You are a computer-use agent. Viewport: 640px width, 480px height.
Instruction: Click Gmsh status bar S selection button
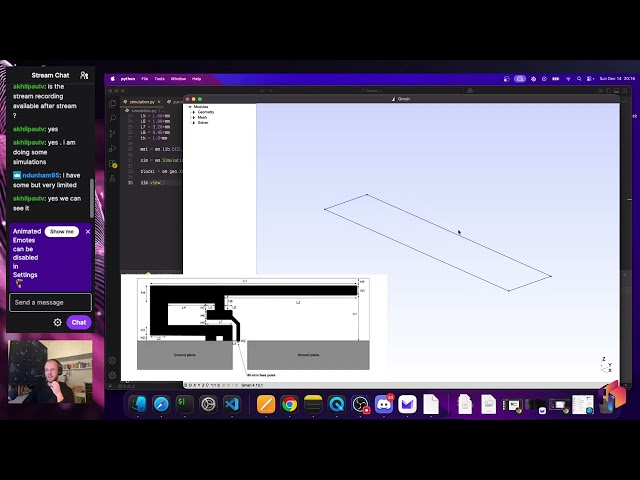[219, 385]
